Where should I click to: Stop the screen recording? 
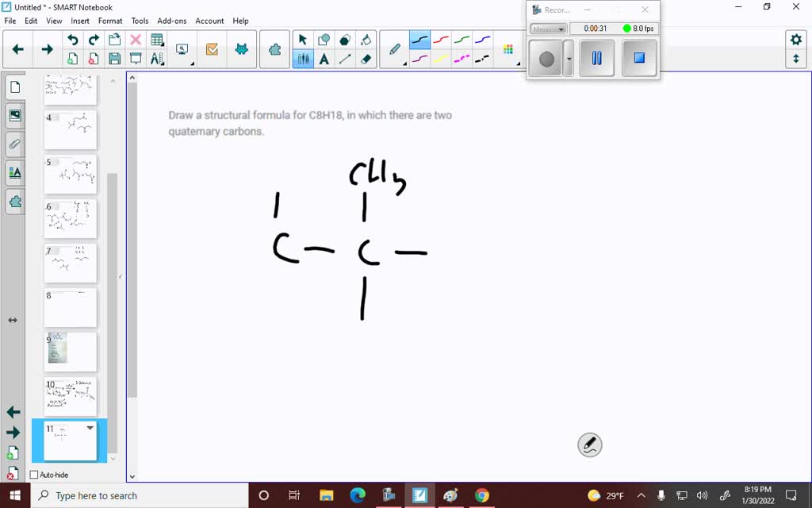(x=639, y=57)
